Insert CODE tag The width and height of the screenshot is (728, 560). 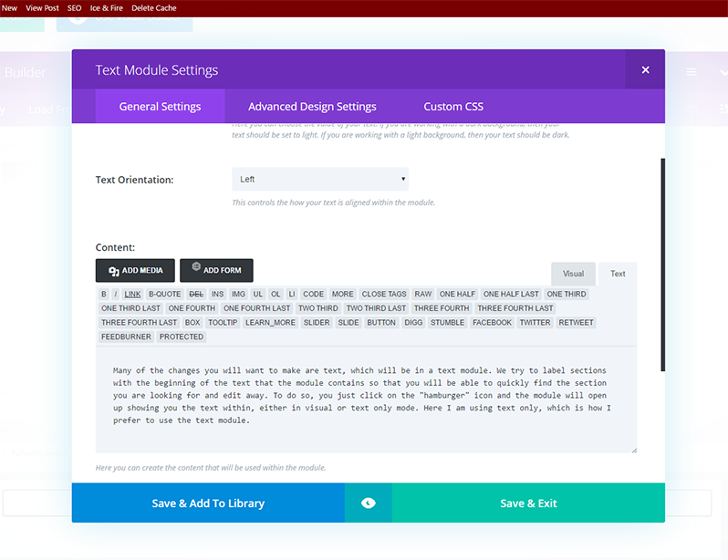(314, 294)
